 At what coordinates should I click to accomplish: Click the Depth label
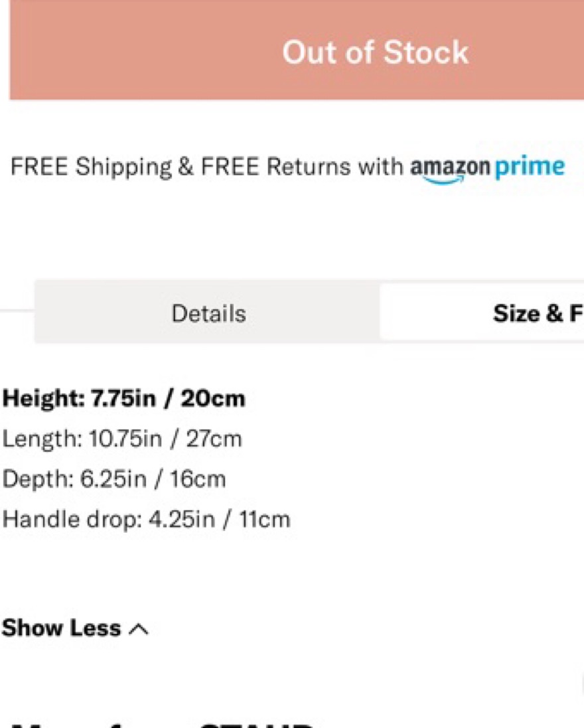[x=37, y=479]
